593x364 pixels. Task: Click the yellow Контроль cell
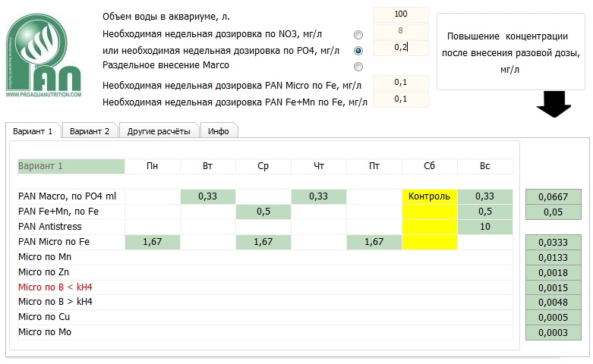(x=429, y=196)
